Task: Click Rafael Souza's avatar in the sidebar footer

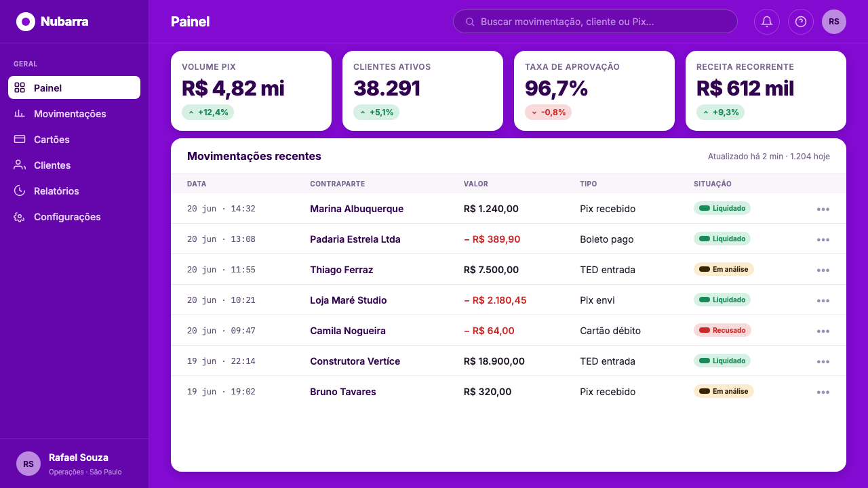Action: tap(28, 464)
